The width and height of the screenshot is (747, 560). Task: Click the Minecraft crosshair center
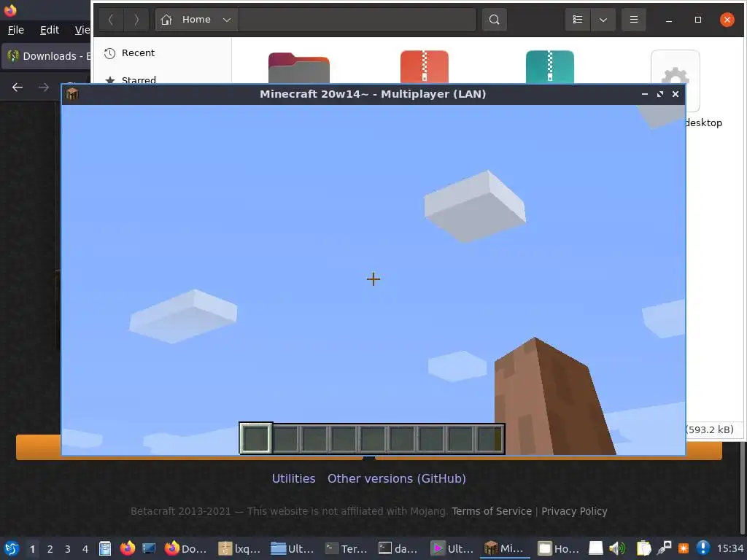(x=373, y=279)
